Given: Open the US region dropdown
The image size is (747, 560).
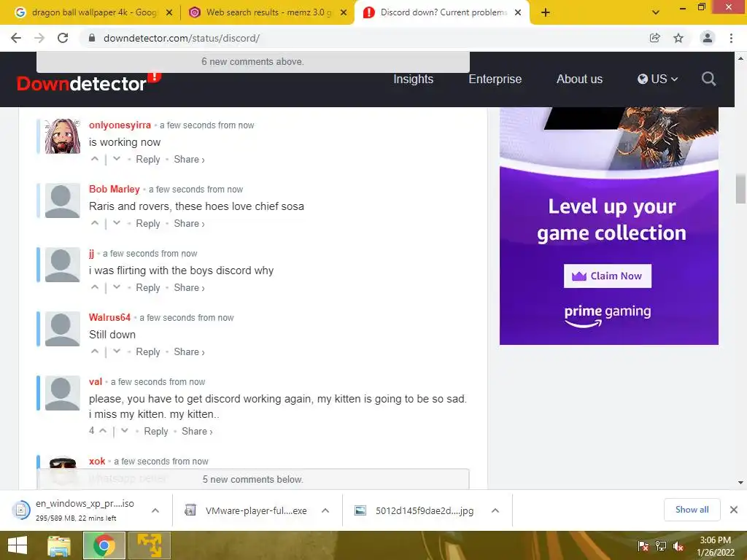Looking at the screenshot, I should [657, 79].
